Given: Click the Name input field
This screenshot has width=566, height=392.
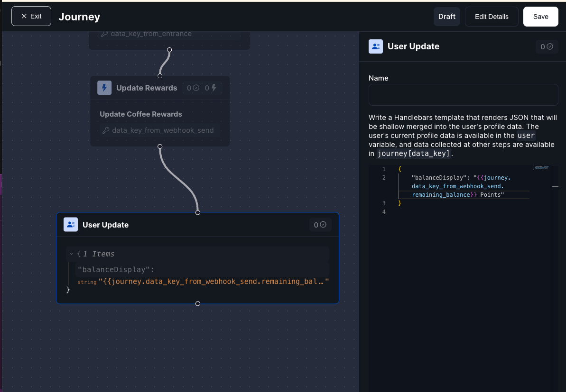Looking at the screenshot, I should [x=463, y=95].
